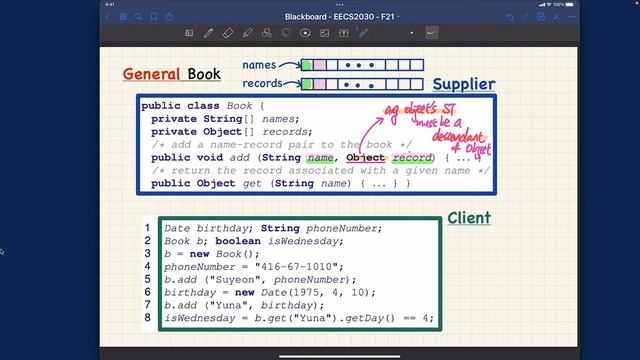Tap the 'private Object[] records;' line
The width and height of the screenshot is (640, 360).
232,132
